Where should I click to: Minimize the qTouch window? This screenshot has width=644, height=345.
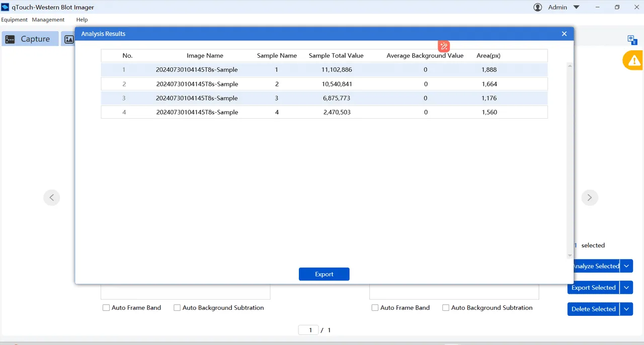pos(597,7)
